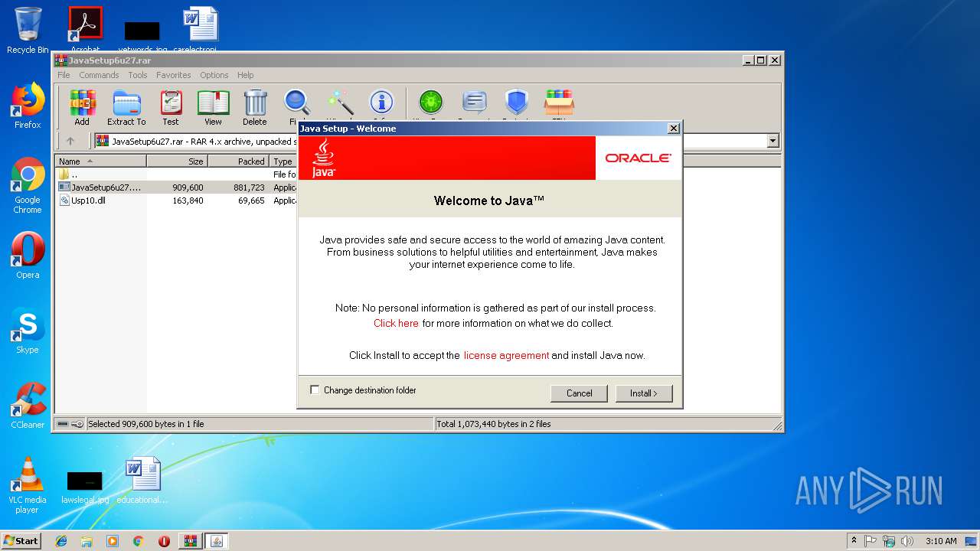Click the Comment toolbar icon in WinRAR
This screenshot has width=980, height=551.
(475, 103)
